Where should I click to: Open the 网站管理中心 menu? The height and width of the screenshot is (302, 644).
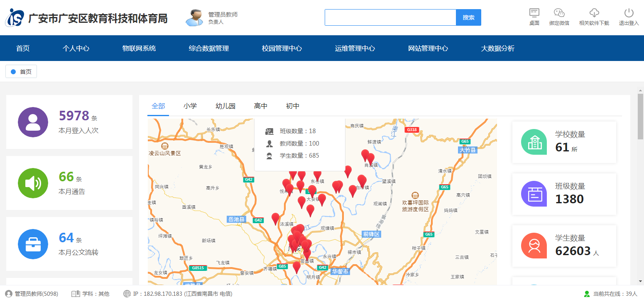coord(428,48)
